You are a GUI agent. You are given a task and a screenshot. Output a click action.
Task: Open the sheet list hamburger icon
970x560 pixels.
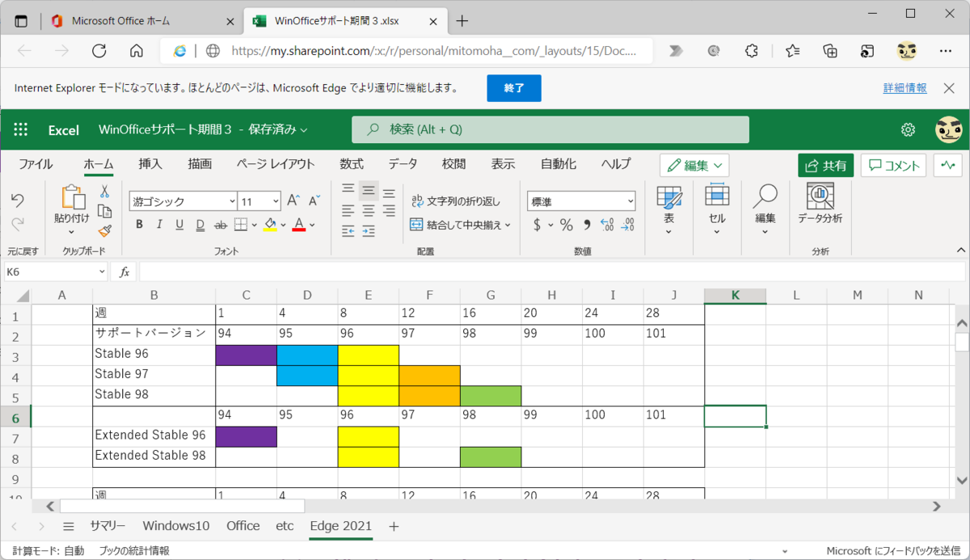pos(69,526)
